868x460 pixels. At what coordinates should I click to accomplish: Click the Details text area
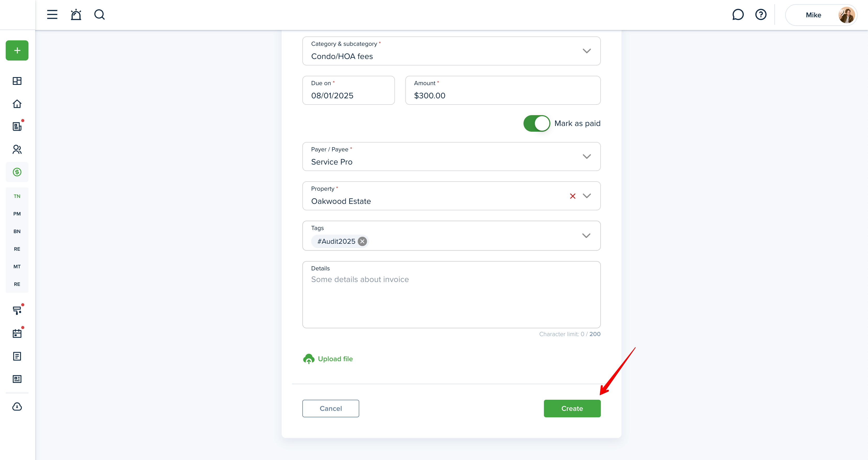pos(451,294)
